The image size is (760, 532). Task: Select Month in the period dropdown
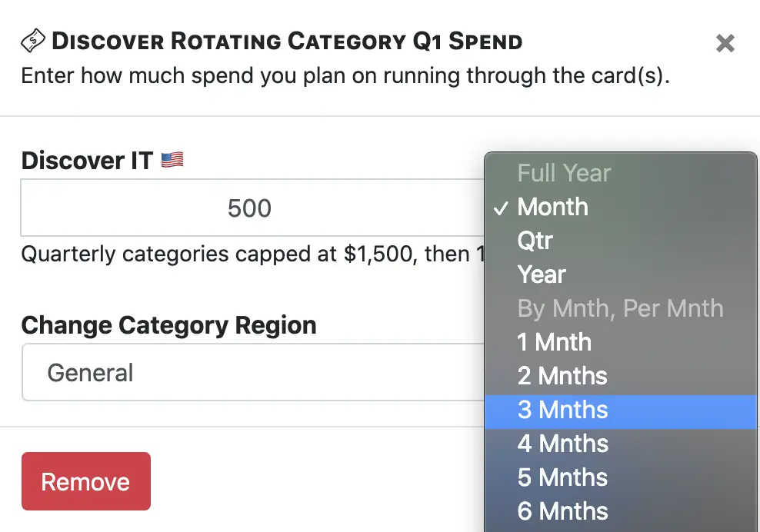click(621, 207)
